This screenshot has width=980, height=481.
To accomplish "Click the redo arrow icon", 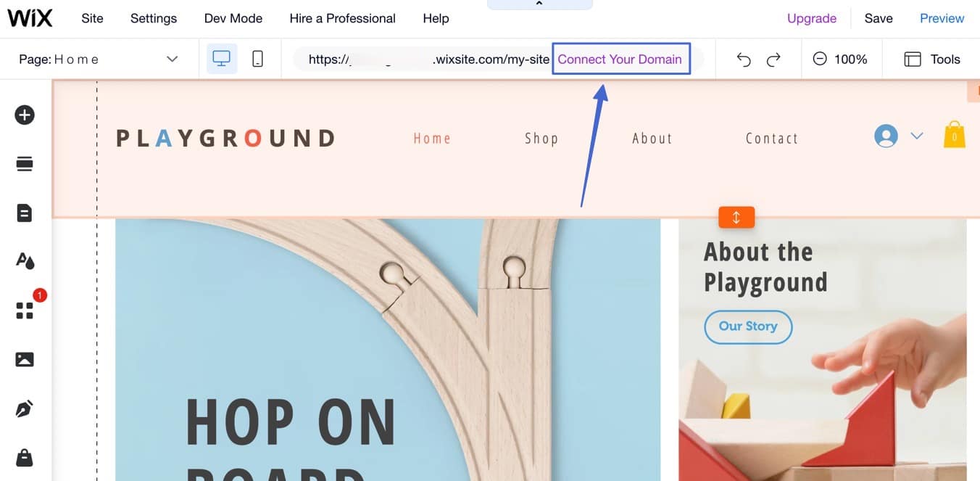I will click(774, 59).
